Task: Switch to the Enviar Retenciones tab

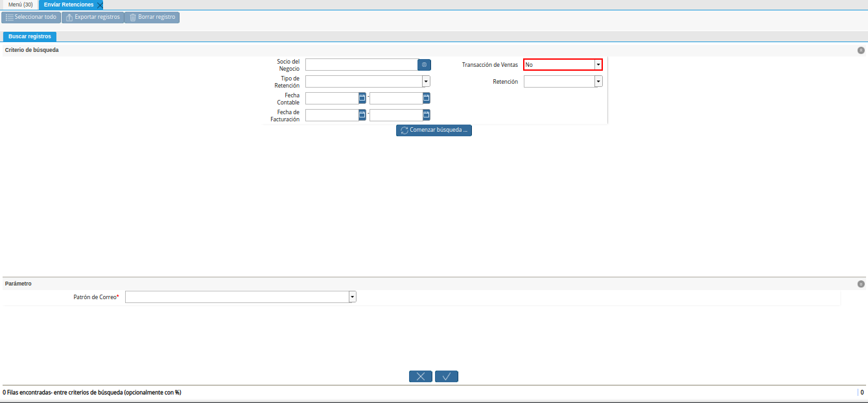Action: [67, 5]
